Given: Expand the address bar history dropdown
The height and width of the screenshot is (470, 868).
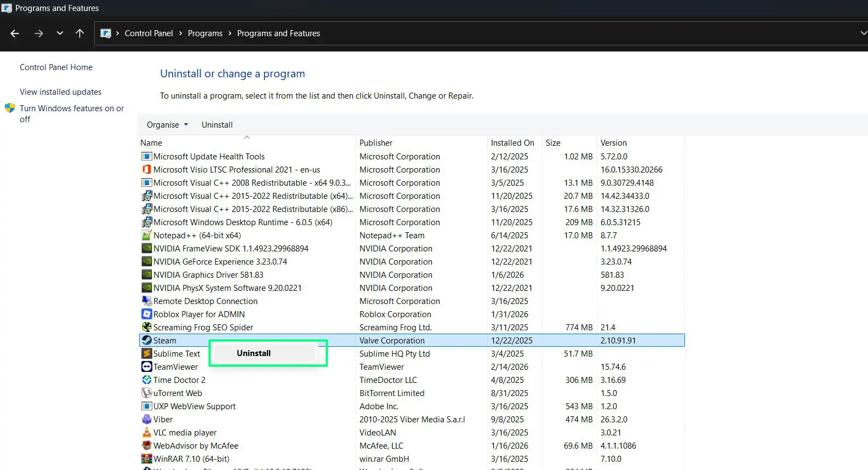Looking at the screenshot, I should [x=863, y=33].
